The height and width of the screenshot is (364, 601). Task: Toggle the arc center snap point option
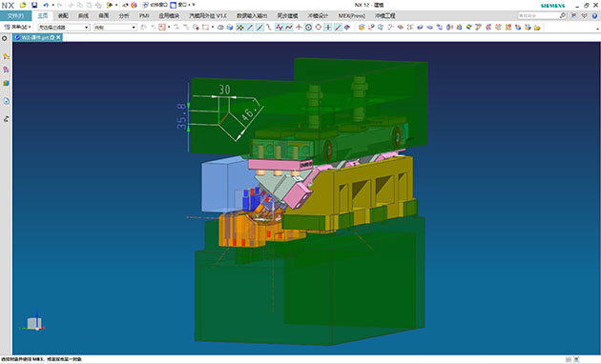[x=308, y=28]
